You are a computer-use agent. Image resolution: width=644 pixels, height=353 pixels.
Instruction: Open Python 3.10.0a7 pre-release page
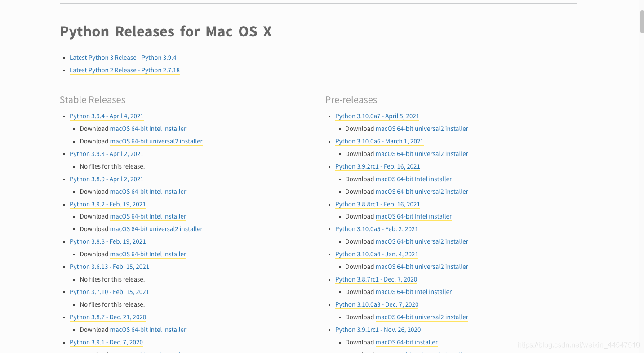[377, 116]
